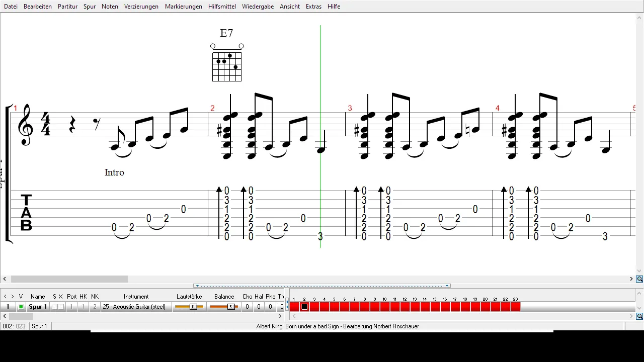This screenshot has width=644, height=362.
Task: Click the 002 : 023 position status field
Action: (x=14, y=326)
